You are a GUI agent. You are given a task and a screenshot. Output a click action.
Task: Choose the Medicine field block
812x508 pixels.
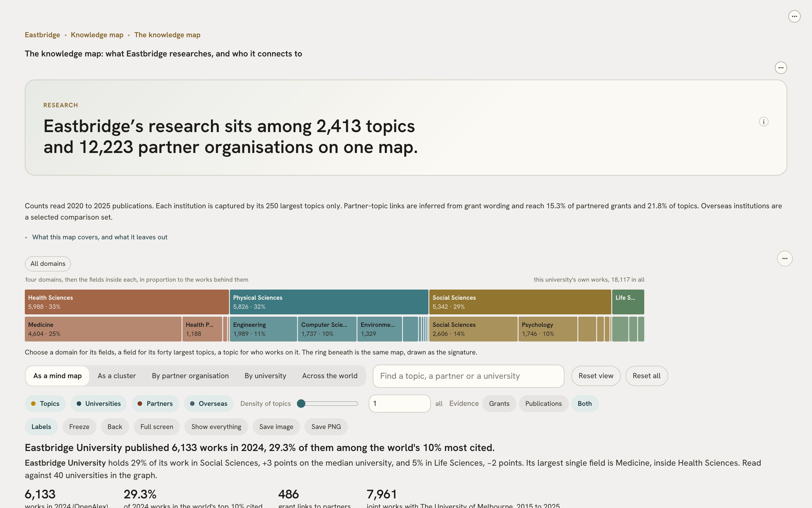[x=103, y=329]
